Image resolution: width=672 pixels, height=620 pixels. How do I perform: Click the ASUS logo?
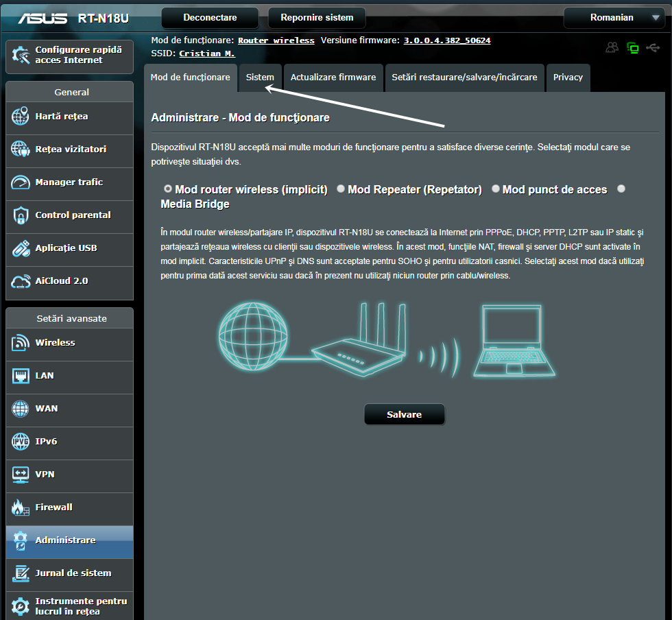point(43,18)
